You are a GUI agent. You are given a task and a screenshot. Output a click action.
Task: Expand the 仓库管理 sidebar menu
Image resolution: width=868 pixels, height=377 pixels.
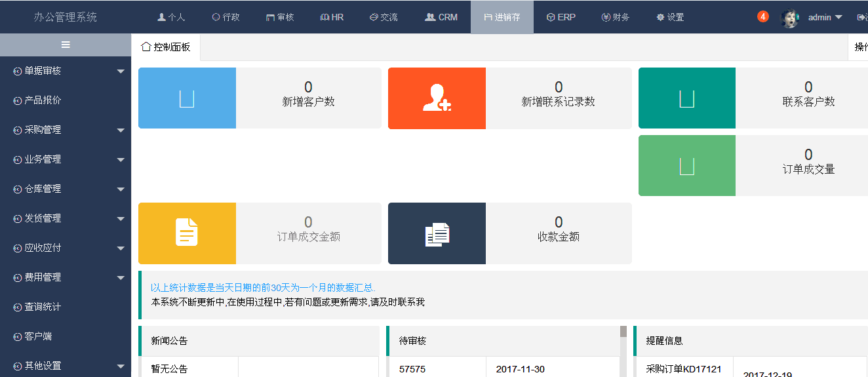tap(66, 189)
